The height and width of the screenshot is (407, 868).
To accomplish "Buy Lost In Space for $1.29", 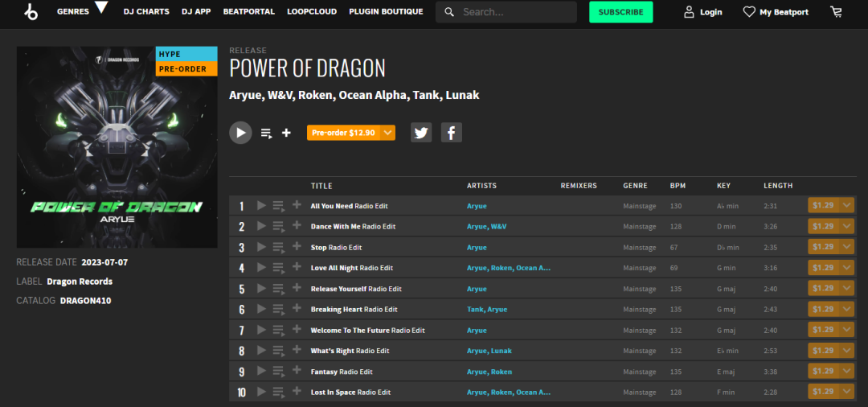I will pyautogui.click(x=823, y=392).
